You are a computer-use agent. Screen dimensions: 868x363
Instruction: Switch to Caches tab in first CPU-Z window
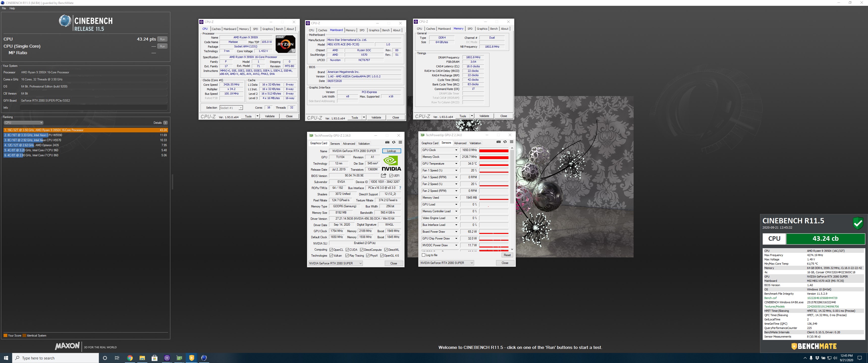[216, 29]
